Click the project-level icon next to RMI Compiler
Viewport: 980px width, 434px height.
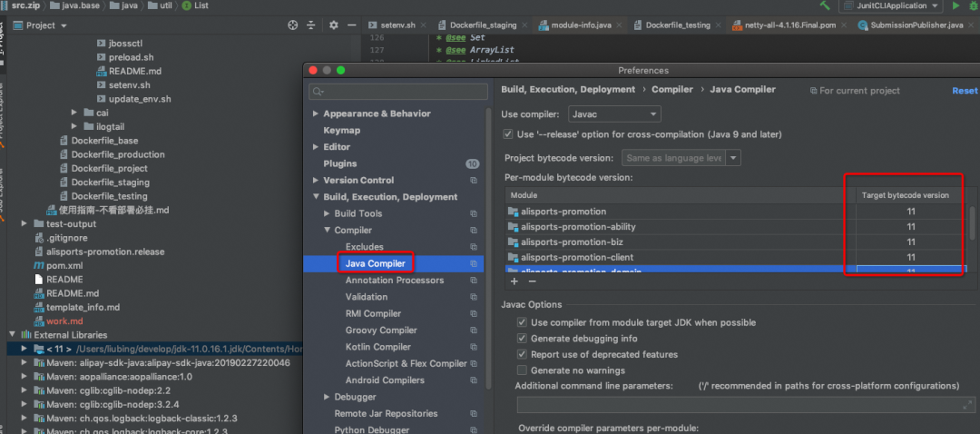(x=473, y=313)
